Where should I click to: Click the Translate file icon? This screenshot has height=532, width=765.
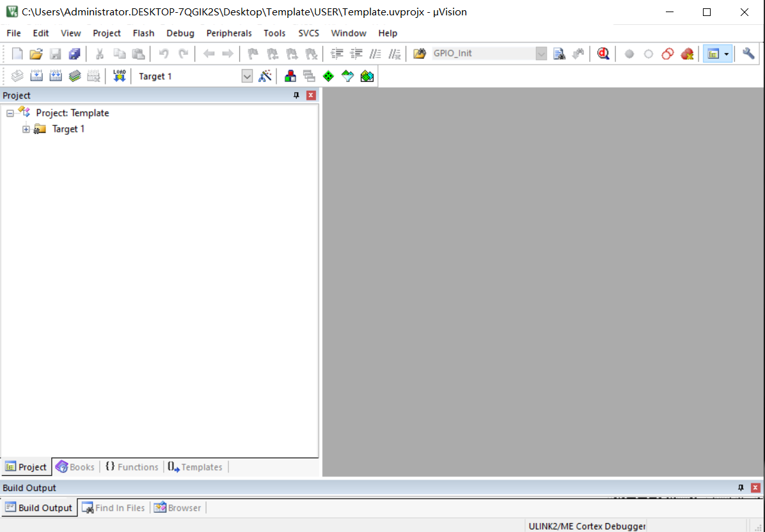pos(17,76)
